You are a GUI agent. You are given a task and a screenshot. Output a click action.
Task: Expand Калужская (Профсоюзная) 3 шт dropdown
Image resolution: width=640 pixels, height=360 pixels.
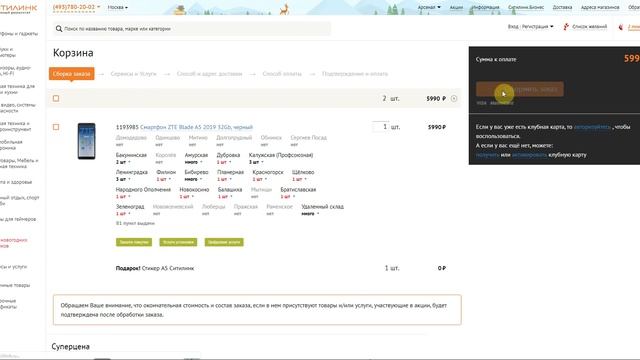(256, 162)
